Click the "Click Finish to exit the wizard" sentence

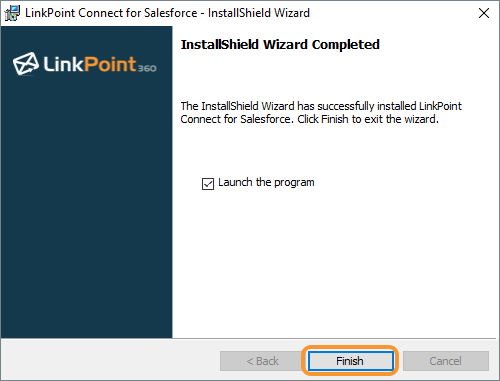[368, 119]
